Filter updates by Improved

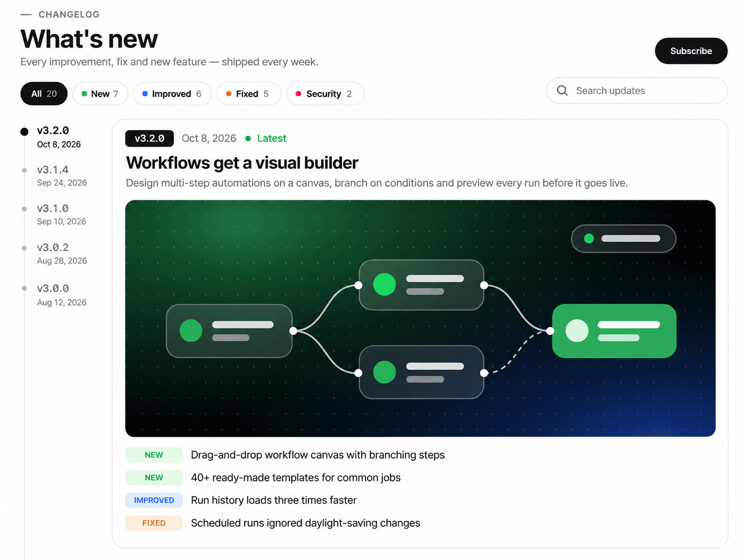pyautogui.click(x=172, y=94)
